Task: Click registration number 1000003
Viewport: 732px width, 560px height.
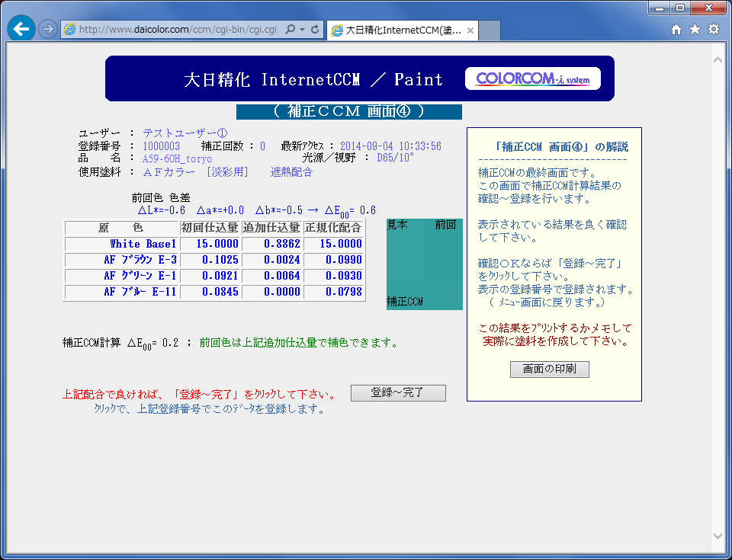Action: 161,146
